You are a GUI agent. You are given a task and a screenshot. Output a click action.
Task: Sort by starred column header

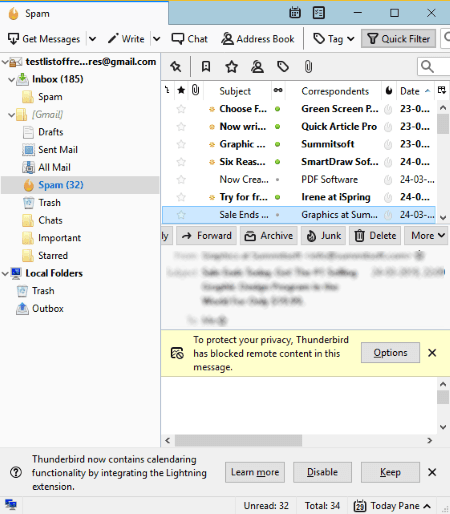pos(181,90)
